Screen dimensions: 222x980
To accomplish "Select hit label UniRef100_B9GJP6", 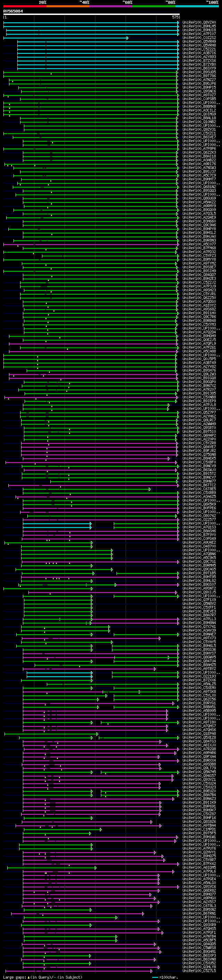I will pyautogui.click(x=199, y=84).
